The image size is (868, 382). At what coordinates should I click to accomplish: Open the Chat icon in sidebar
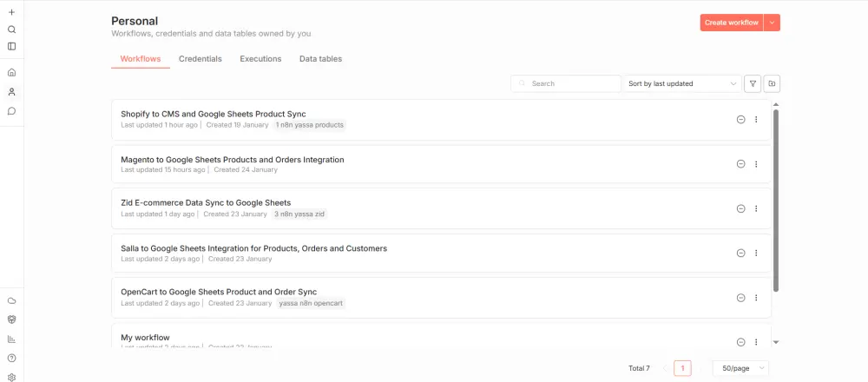coord(11,111)
